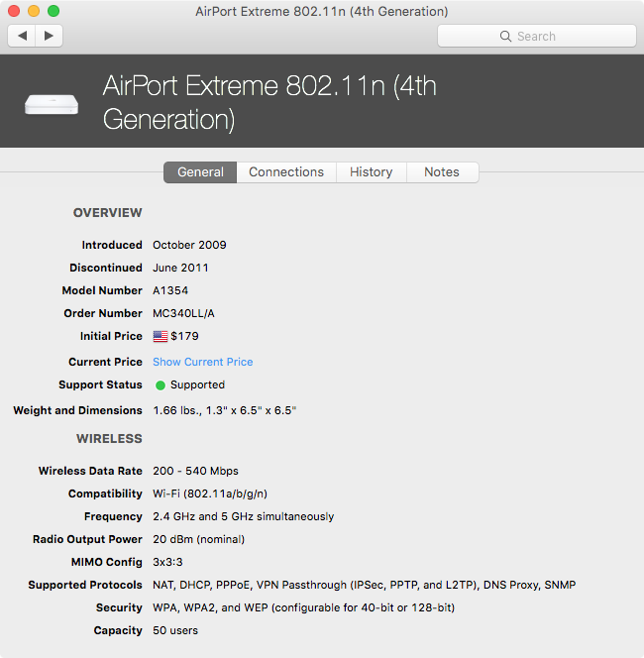644x658 pixels.
Task: Maximize the window with the green button
Action: (54, 11)
